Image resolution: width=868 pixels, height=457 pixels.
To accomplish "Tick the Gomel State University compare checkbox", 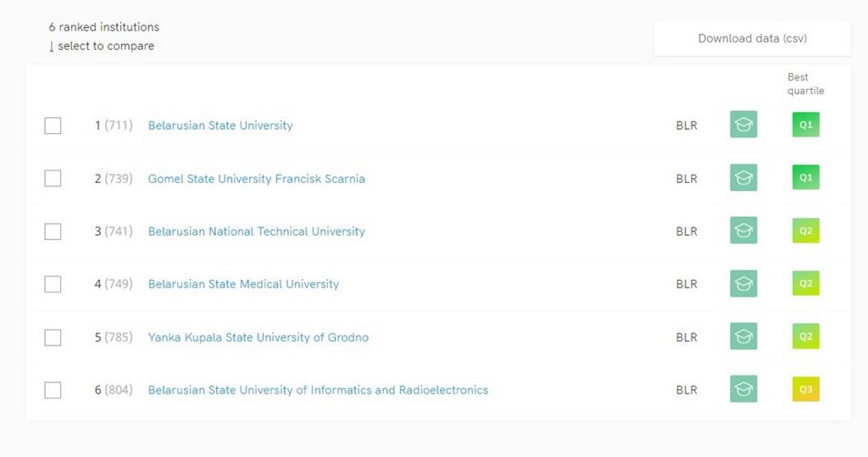I will tap(53, 178).
